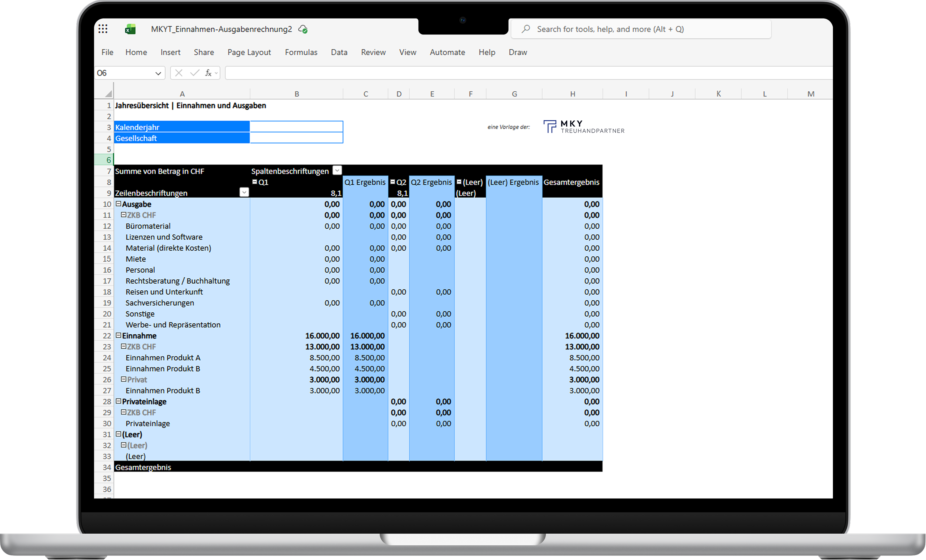The height and width of the screenshot is (560, 926).
Task: Collapse the Q2 column group
Action: (x=392, y=182)
